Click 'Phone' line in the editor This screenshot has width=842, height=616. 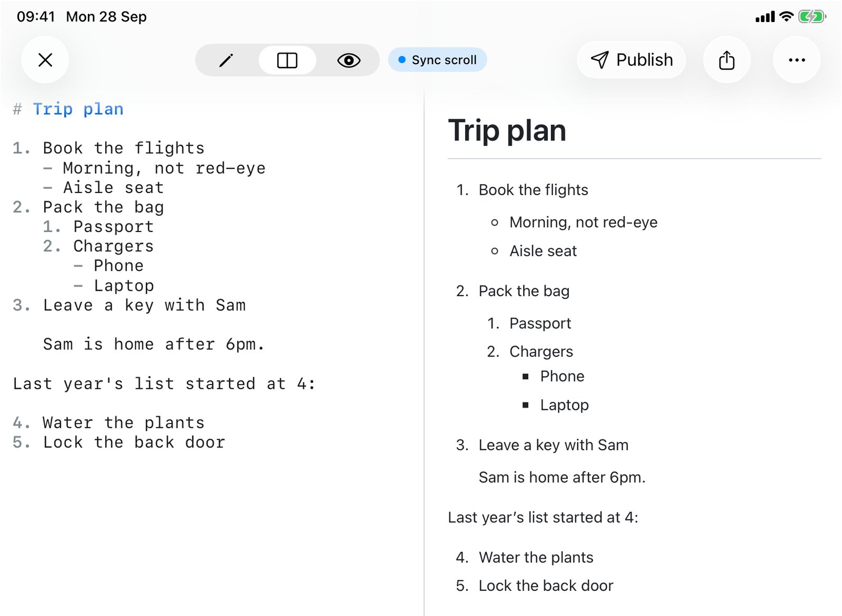[x=119, y=265]
